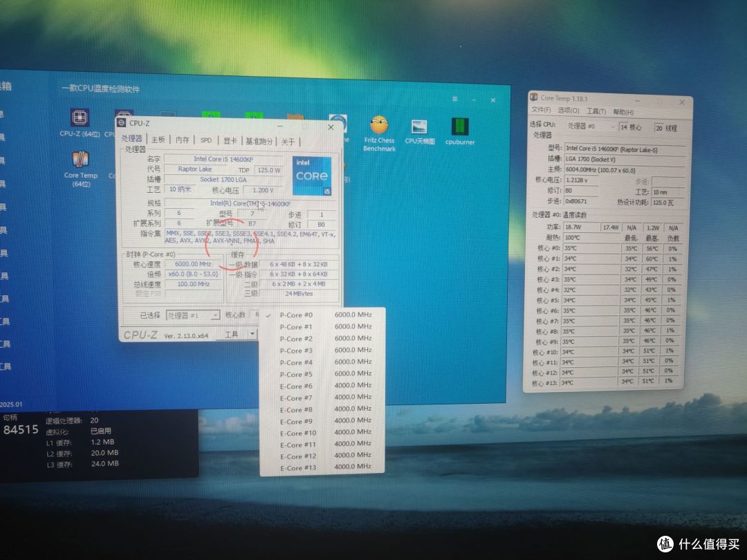Click the Core Temp title bar icon

pos(533,99)
